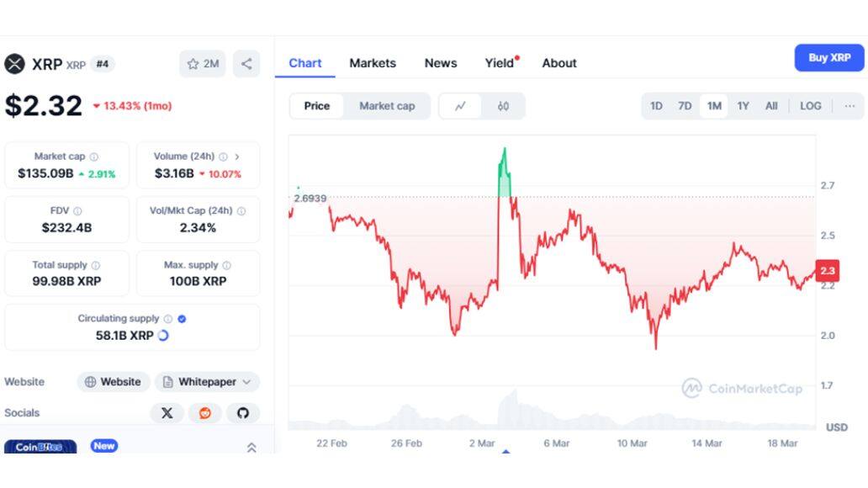Open XRP's Reddit via socials icon
The height and width of the screenshot is (488, 868).
204,413
